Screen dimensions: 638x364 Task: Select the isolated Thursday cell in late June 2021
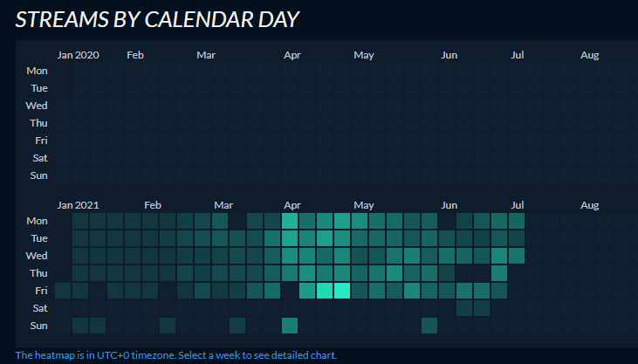[x=499, y=273]
